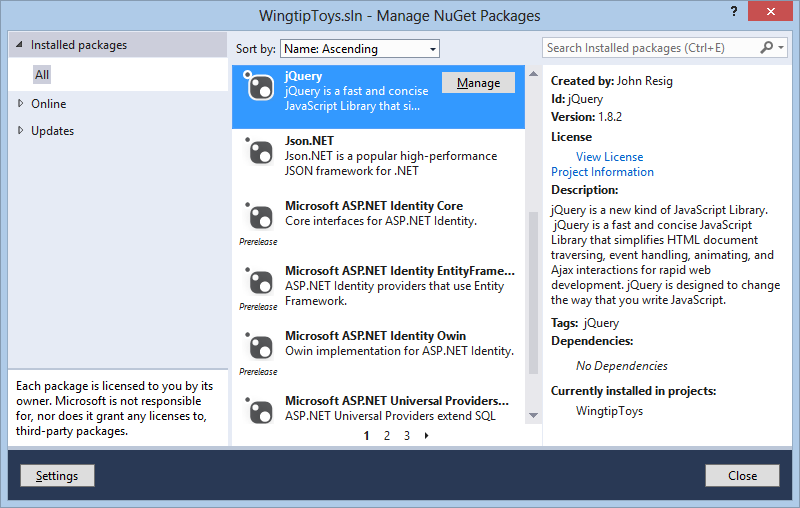Click the next page arrow
Viewport: 800px width, 508px height.
[427, 435]
